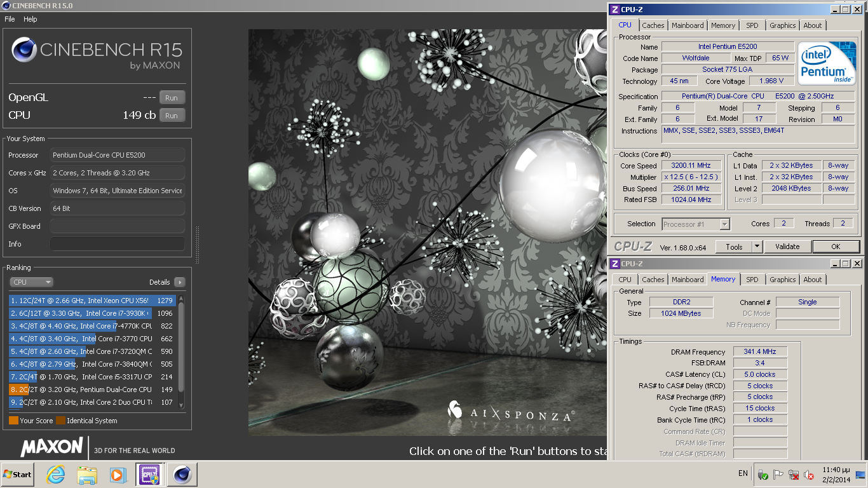
Task: Click the Validate button in CPU-Z
Action: (x=787, y=247)
